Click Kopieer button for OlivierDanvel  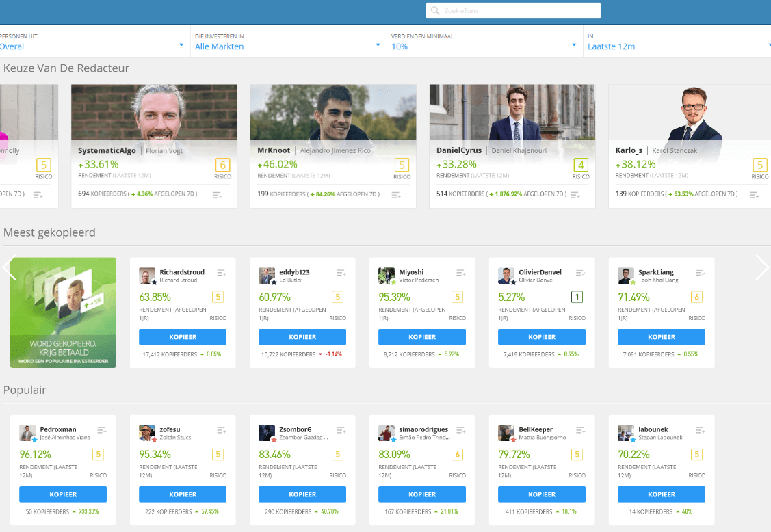click(542, 337)
